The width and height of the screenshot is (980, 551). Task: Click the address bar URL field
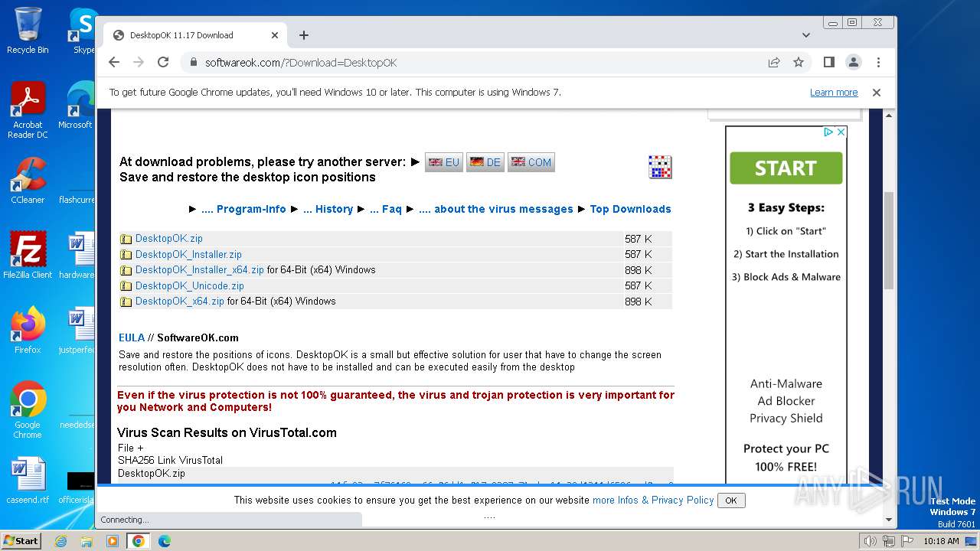475,63
